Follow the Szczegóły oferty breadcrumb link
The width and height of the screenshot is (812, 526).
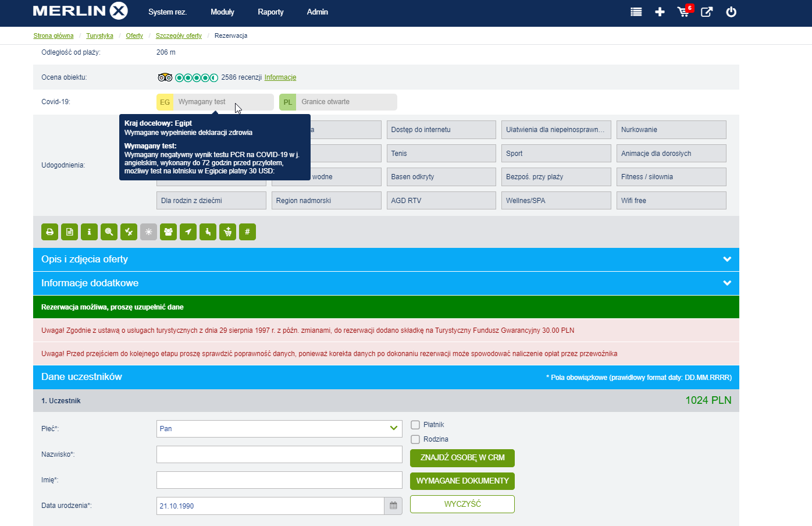pos(179,35)
